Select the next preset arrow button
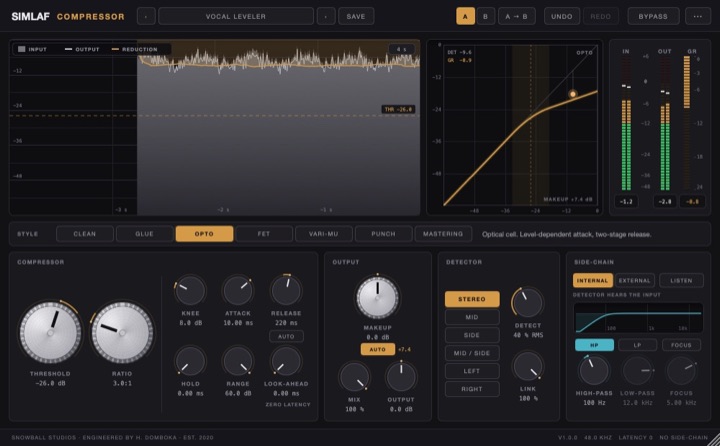This screenshot has height=446, width=720. 326,17
